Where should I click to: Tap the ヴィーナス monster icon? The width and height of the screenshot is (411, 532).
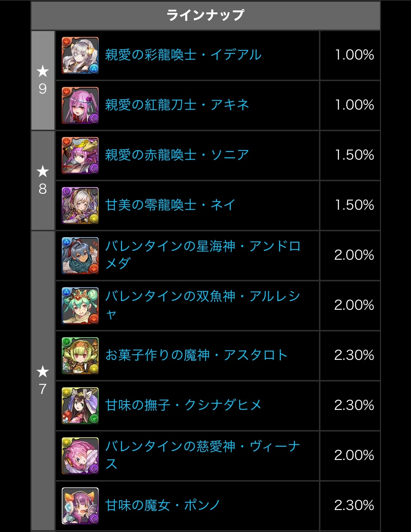click(x=80, y=456)
